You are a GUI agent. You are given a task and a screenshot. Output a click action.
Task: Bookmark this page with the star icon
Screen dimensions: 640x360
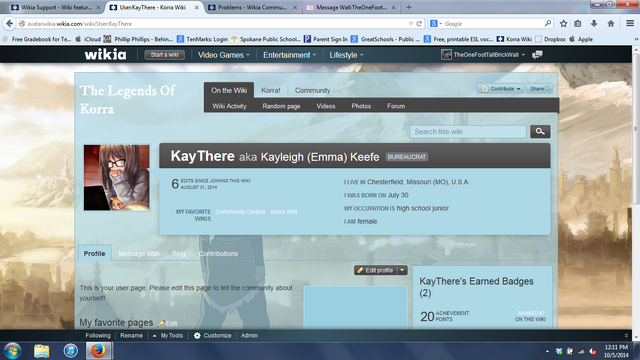pyautogui.click(x=563, y=24)
